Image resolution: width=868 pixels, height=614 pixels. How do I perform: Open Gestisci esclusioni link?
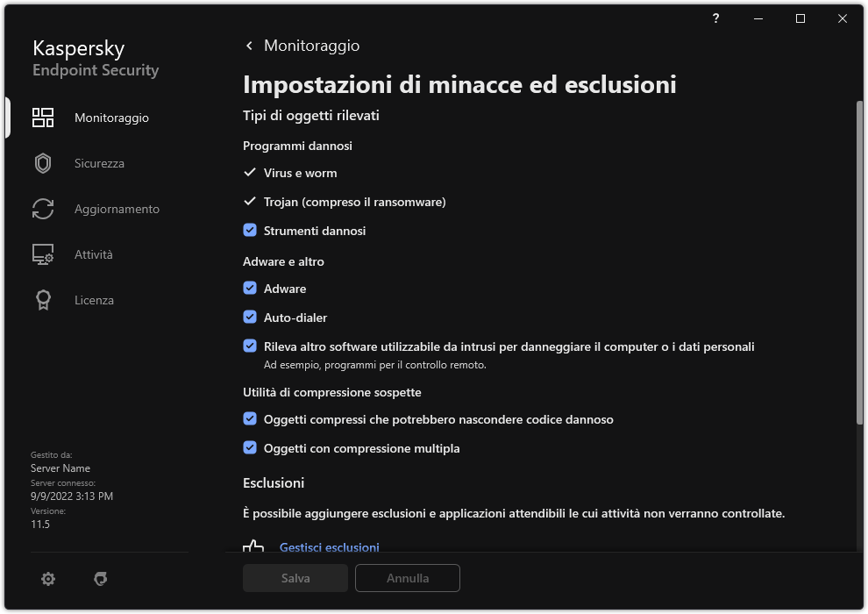click(330, 546)
